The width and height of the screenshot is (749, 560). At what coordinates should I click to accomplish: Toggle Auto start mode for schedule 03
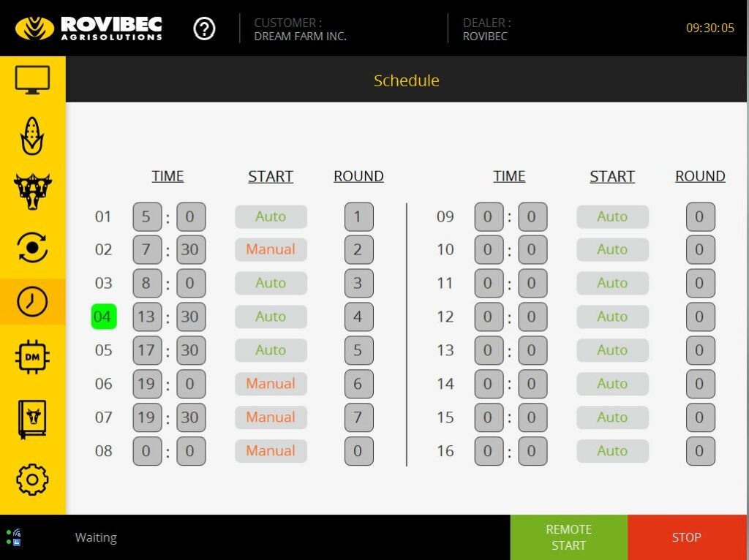tap(271, 283)
